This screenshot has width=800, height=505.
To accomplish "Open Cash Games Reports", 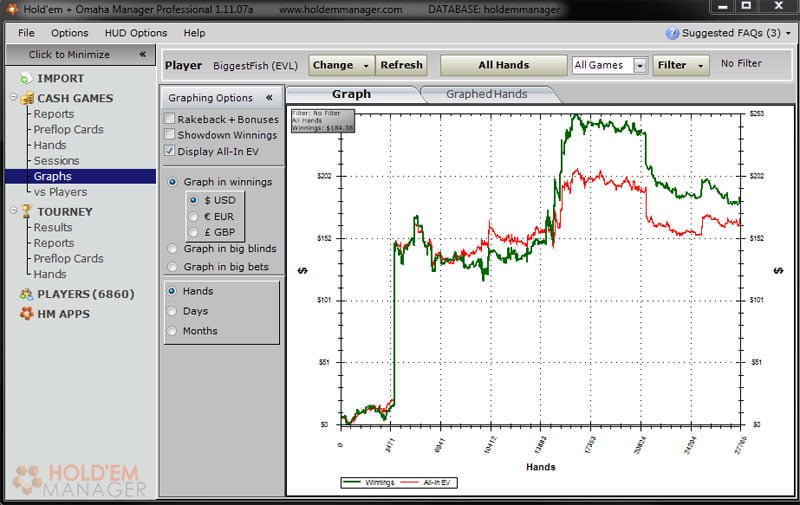I will pyautogui.click(x=54, y=114).
